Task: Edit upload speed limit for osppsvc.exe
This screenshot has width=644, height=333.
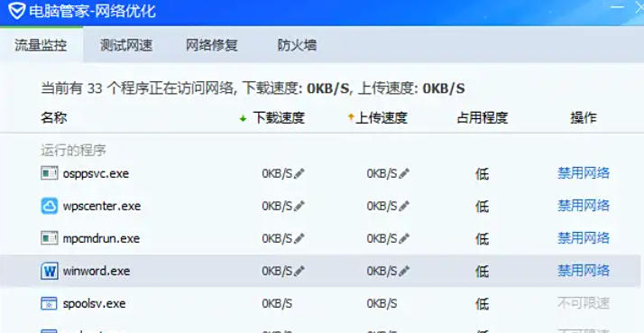Action: click(x=404, y=173)
